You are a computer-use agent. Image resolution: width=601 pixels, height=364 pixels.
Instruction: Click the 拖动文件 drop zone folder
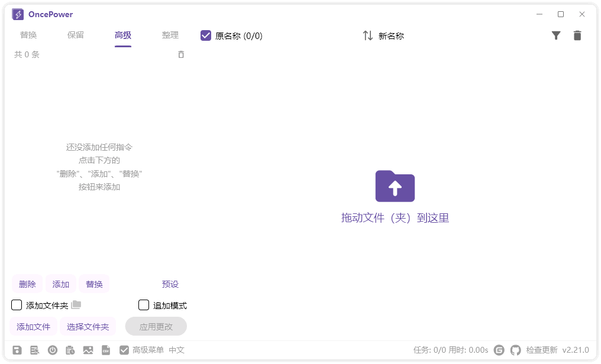tap(395, 186)
